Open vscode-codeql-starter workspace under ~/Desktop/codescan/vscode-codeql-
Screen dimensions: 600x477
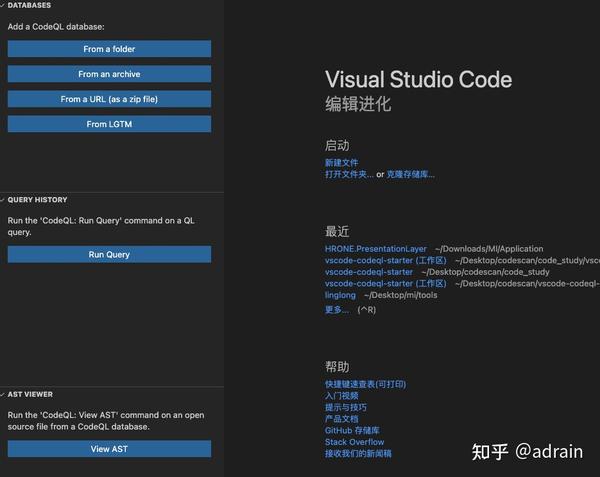(385, 283)
